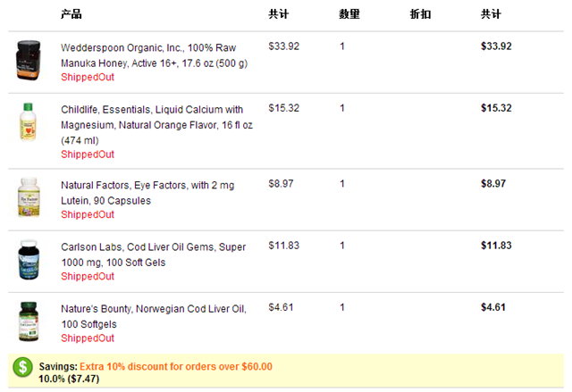Click ShippedOut status under Manuka Honey
572x392 pixels.
pos(88,77)
